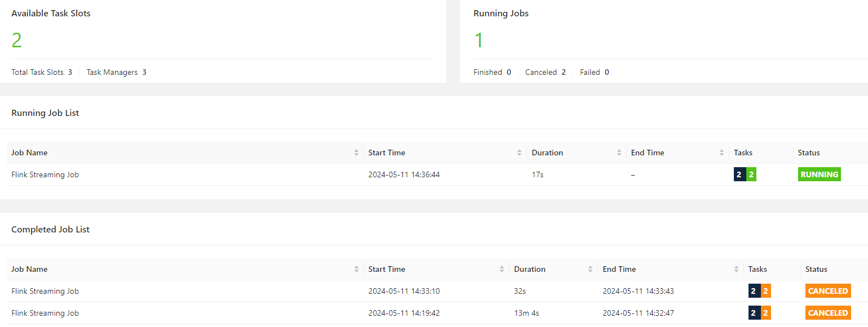Open the canceled job that ran 32s

[x=45, y=291]
